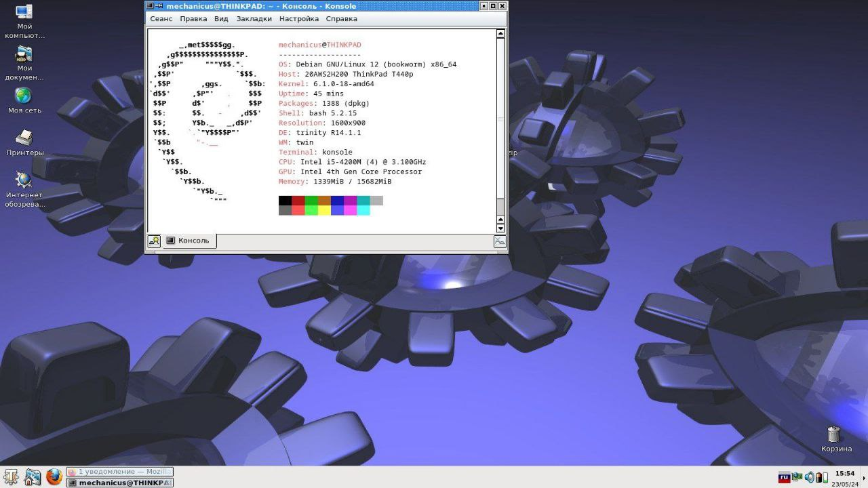868x488 pixels.
Task: Click the black color block in neofetch
Action: (285, 201)
